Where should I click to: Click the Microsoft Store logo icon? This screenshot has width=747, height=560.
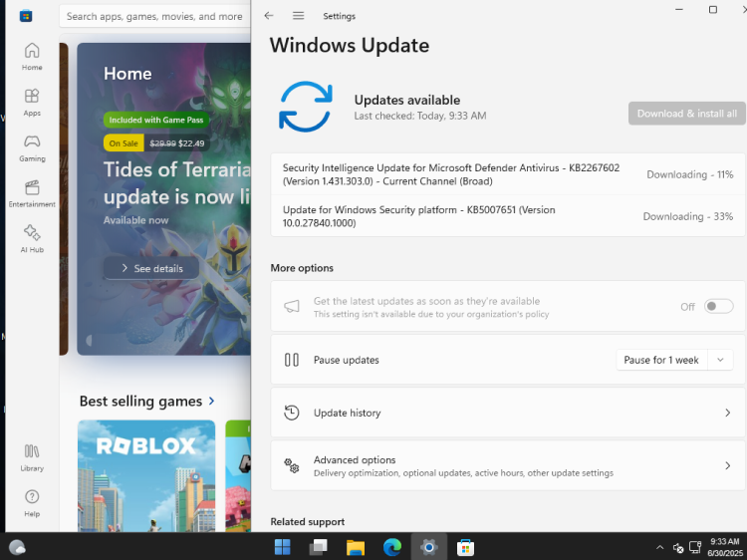pyautogui.click(x=26, y=16)
